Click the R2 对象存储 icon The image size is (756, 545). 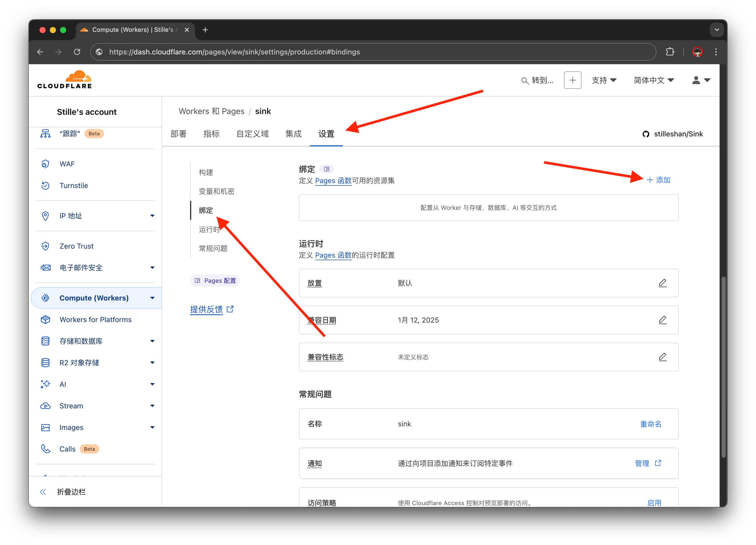[x=45, y=363]
